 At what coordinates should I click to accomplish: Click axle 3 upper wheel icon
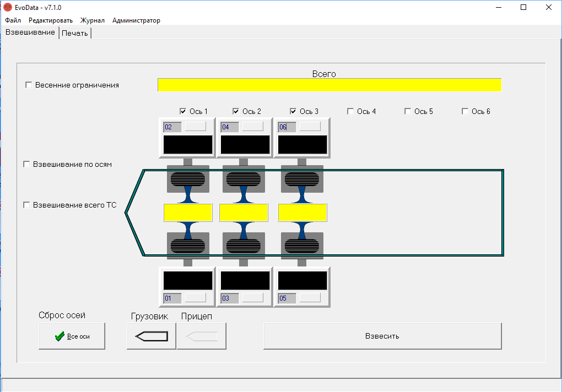pyautogui.click(x=302, y=179)
